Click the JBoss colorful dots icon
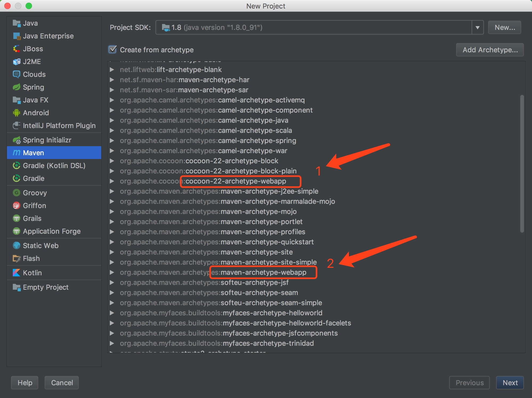The height and width of the screenshot is (398, 532). pyautogui.click(x=17, y=49)
